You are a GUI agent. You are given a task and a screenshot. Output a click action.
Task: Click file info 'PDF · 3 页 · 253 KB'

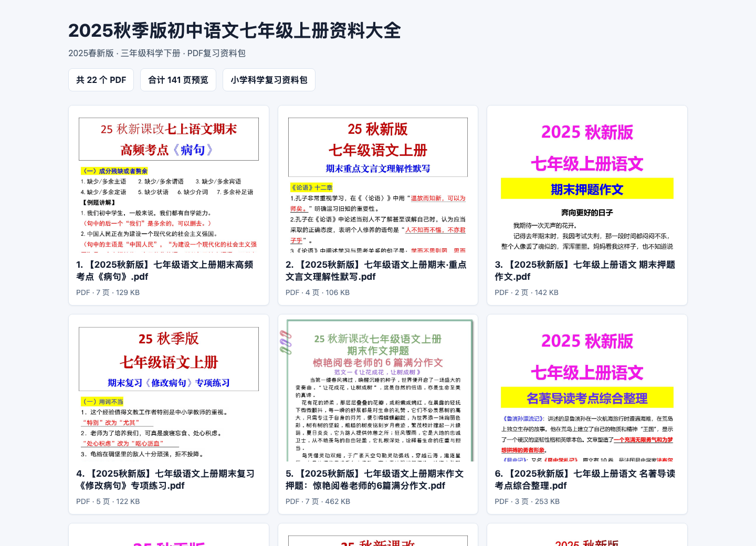527,501
